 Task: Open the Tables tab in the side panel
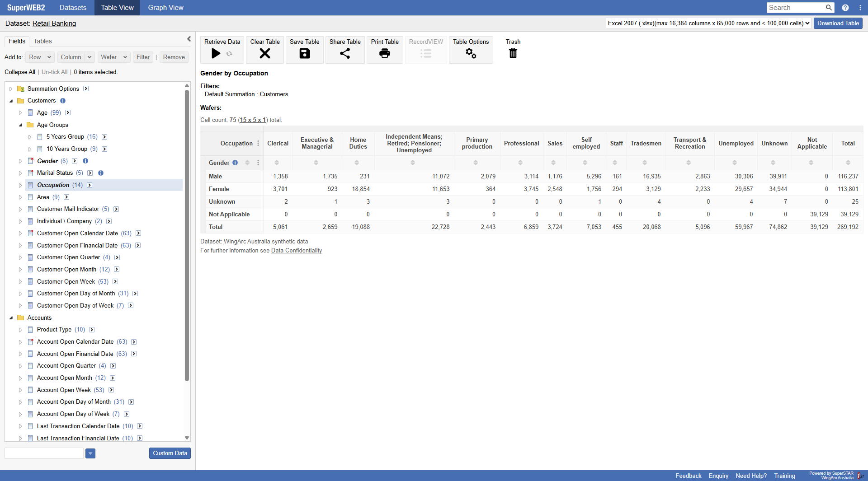pyautogui.click(x=42, y=41)
